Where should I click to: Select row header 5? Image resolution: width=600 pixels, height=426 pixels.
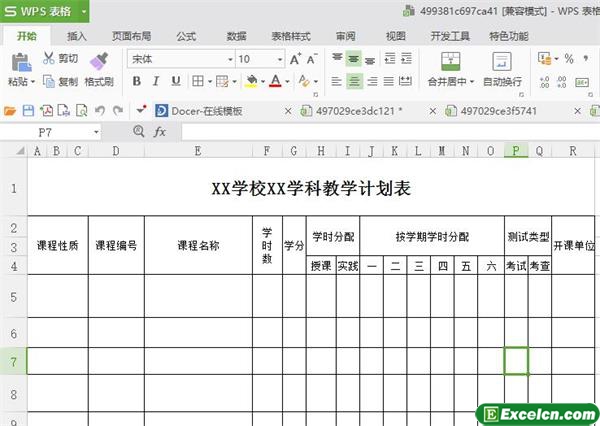[13, 297]
